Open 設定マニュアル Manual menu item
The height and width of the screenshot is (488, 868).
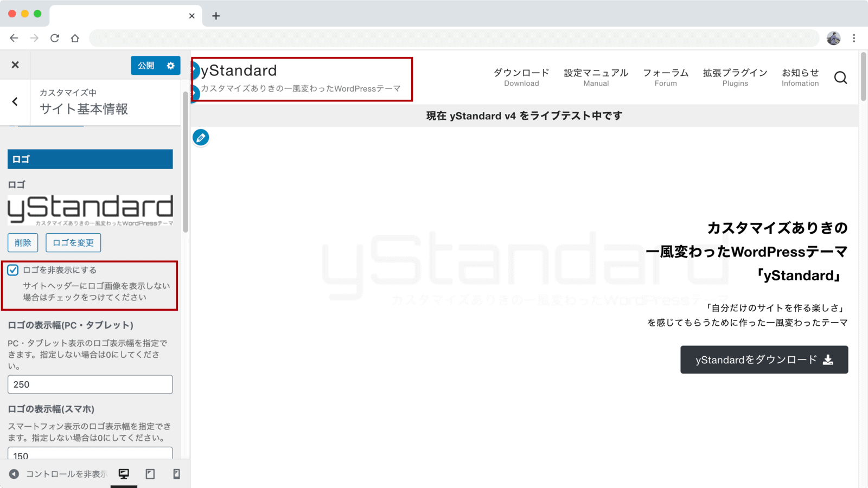[x=596, y=78]
